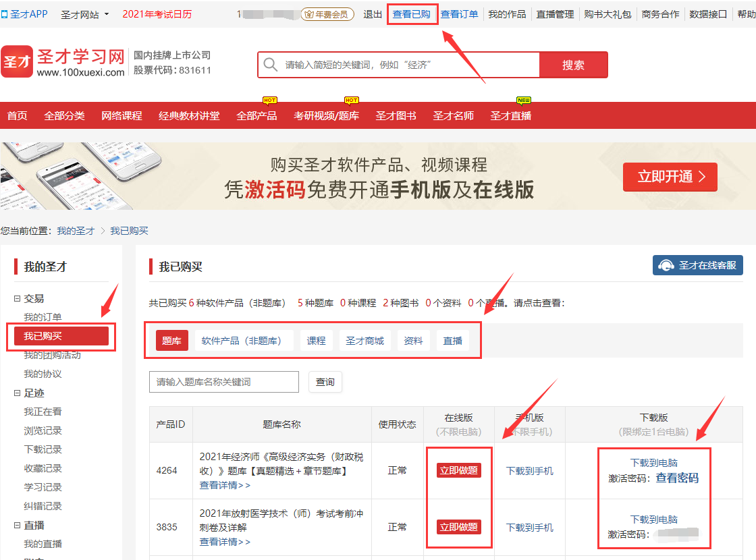Collapse the 交易 tree section
The image size is (756, 560).
[x=18, y=298]
